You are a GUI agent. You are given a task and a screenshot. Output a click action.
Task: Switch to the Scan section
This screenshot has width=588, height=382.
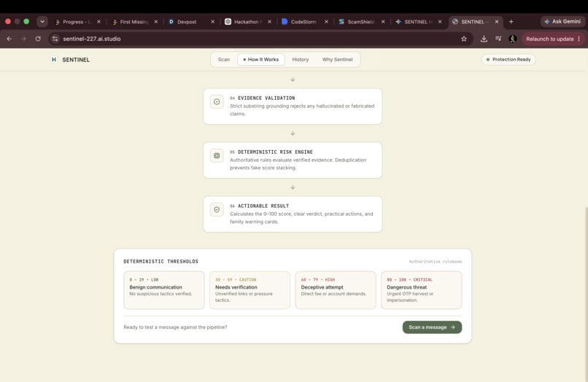(224, 60)
